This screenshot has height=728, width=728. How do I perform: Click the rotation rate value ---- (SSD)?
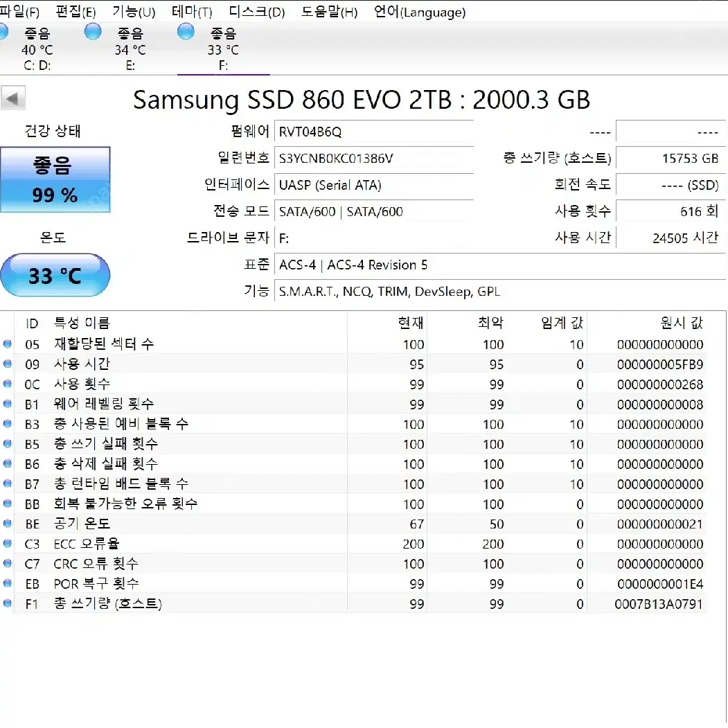(671, 185)
